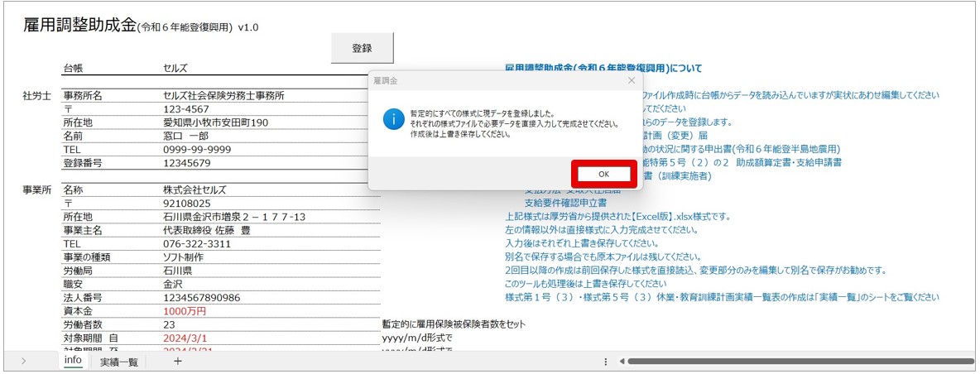Click the blue information icon in the dialog
The width and height of the screenshot is (980, 374).
point(394,118)
